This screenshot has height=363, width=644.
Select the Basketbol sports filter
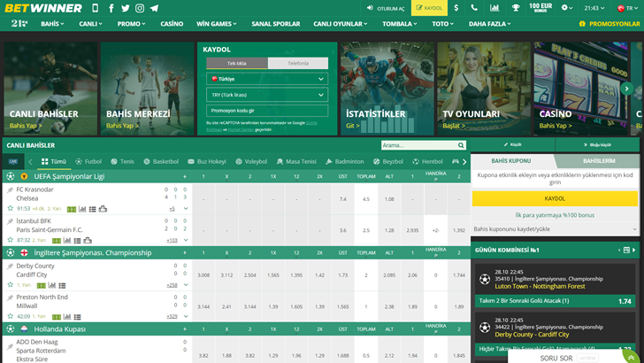click(161, 161)
